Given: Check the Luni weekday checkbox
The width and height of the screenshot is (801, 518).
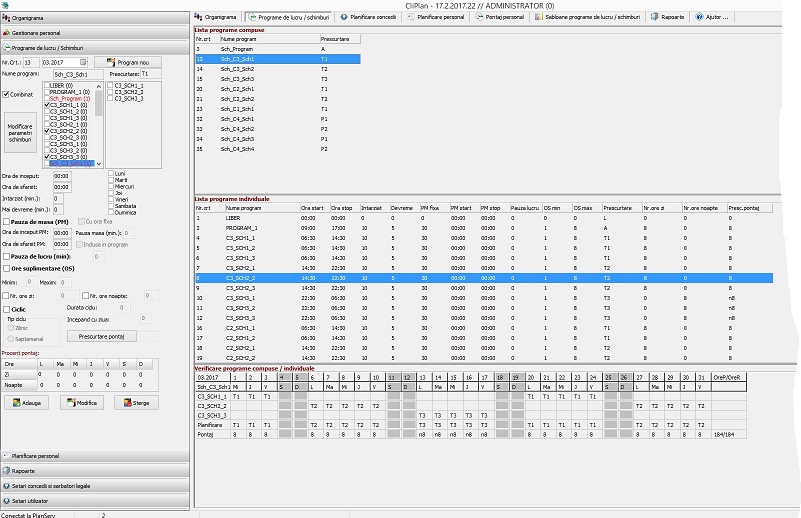Looking at the screenshot, I should [x=111, y=173].
